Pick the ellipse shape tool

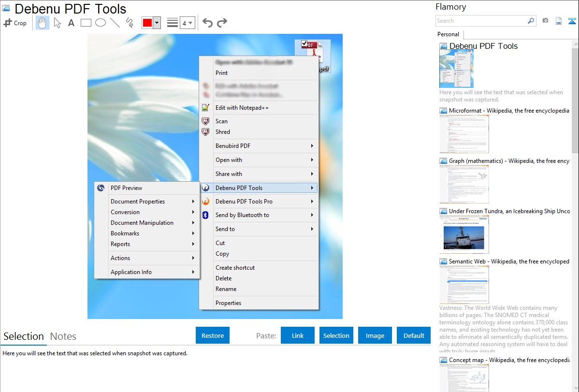(x=101, y=23)
